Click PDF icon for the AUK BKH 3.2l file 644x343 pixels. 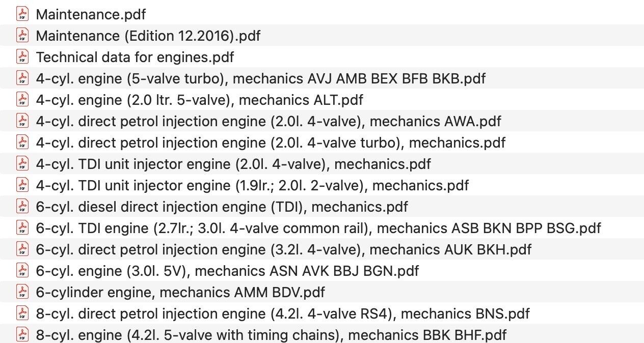click(x=22, y=249)
